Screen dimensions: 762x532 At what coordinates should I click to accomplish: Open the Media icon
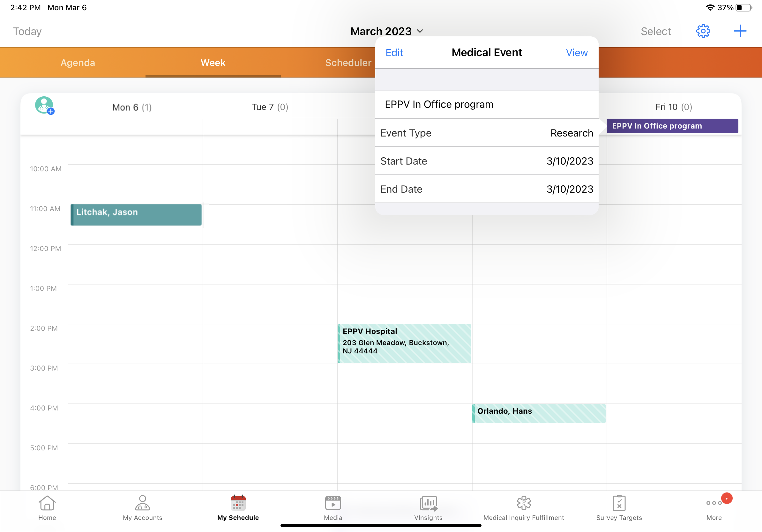[333, 507]
